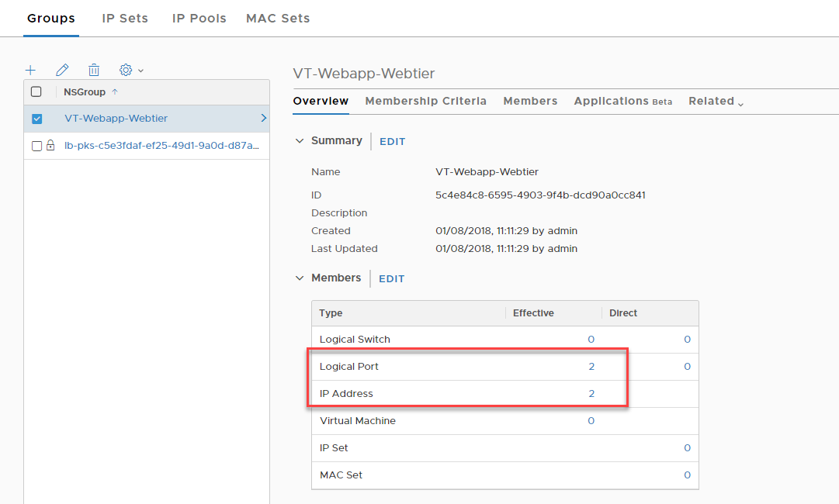Open Applications Beta tab
This screenshot has width=839, height=504.
click(x=622, y=101)
